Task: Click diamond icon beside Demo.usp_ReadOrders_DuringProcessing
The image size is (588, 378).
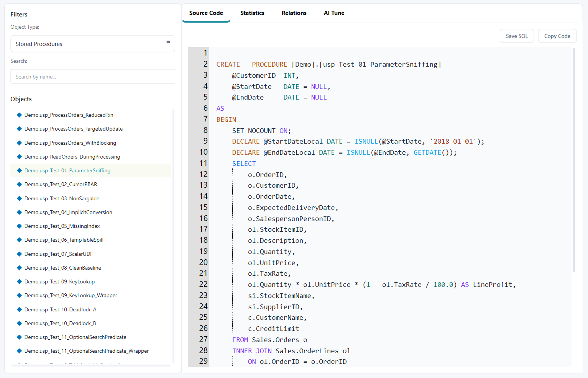Action: 19,157
